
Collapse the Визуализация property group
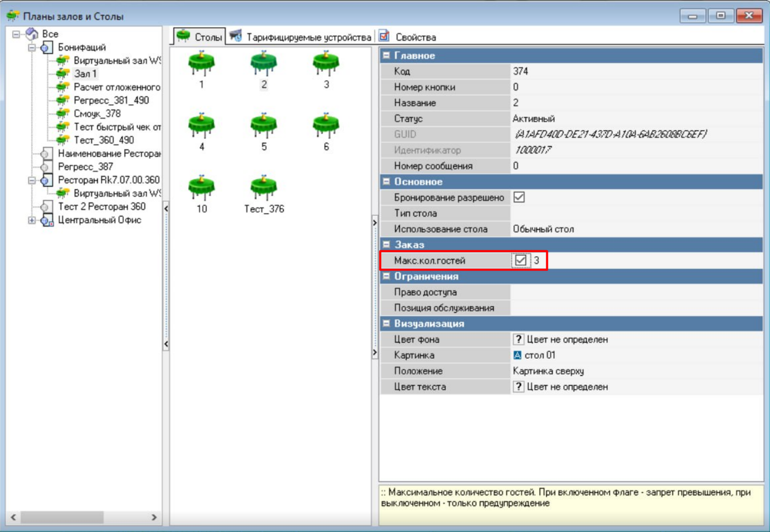click(386, 324)
